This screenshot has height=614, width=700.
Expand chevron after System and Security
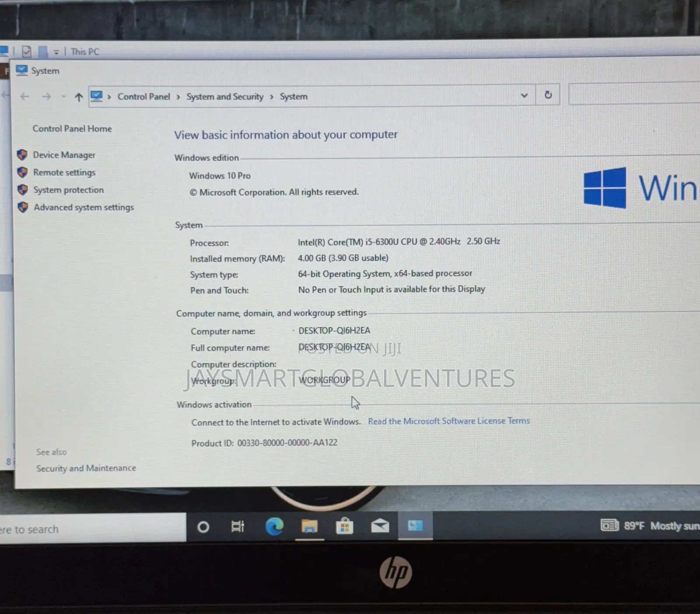(271, 97)
